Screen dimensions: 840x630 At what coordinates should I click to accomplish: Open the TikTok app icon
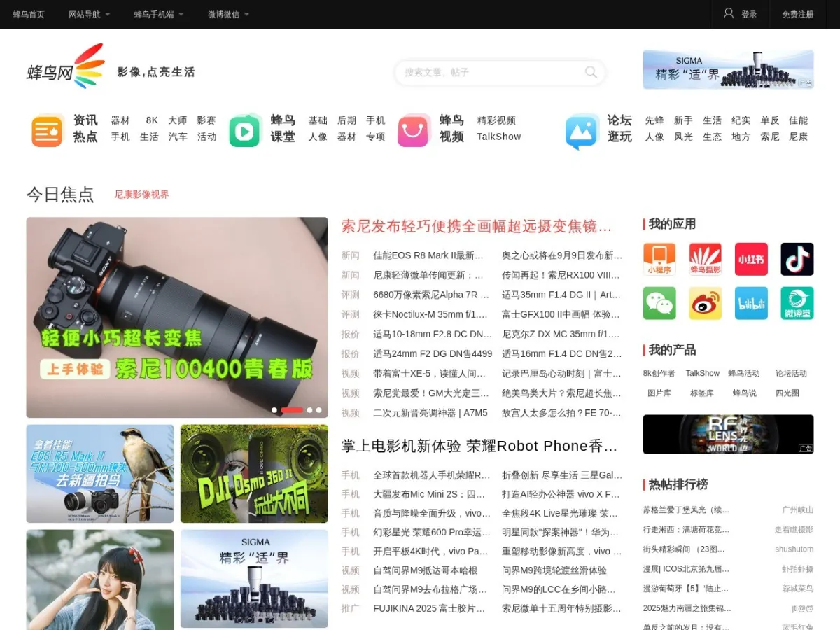point(797,260)
